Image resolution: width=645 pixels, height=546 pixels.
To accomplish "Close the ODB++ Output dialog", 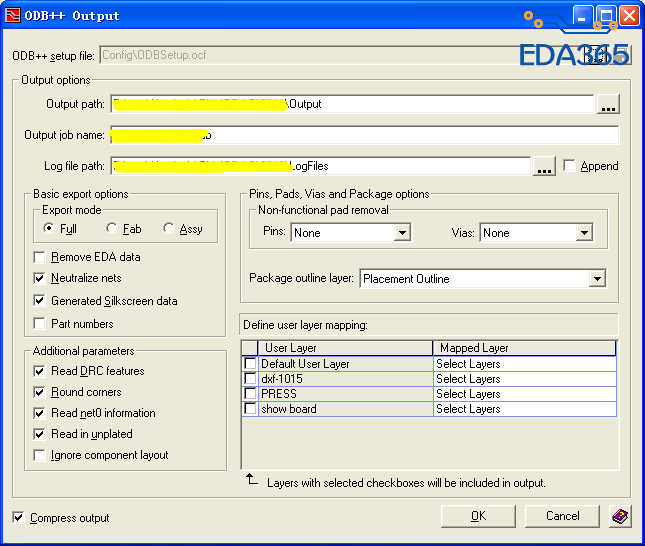I will (629, 16).
